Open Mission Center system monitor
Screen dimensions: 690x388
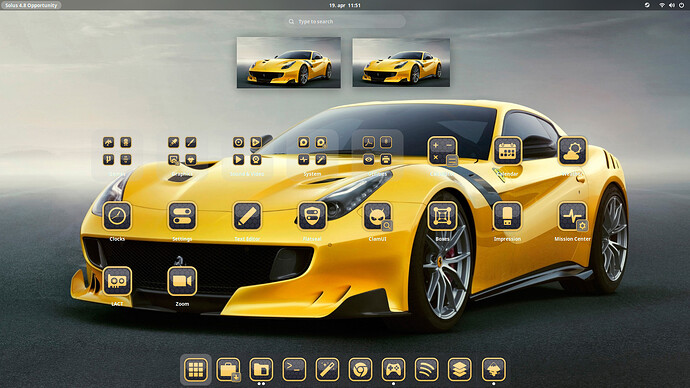tap(573, 216)
